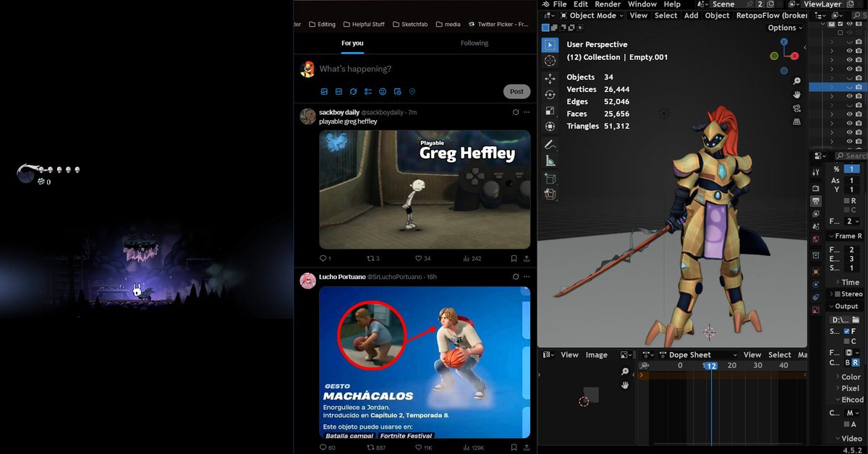Toggle the Stereo checkbox in properties
The width and height of the screenshot is (868, 454).
pyautogui.click(x=838, y=294)
